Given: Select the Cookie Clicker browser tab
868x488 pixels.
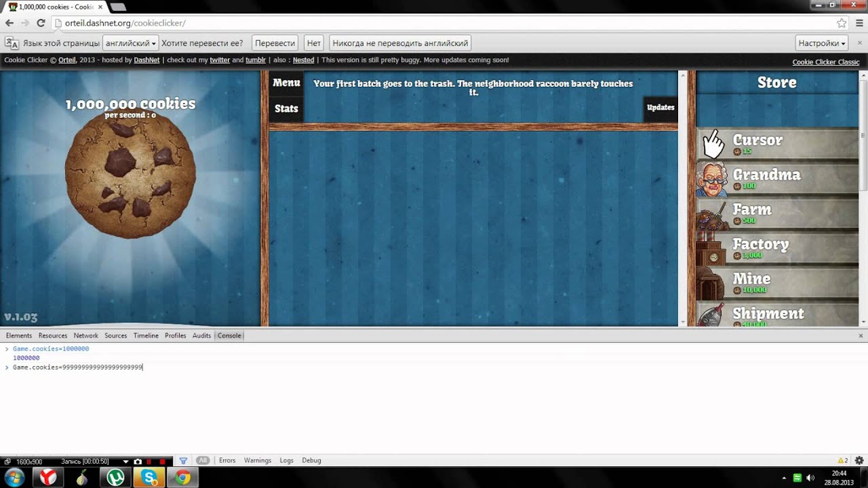Looking at the screenshot, I should coord(56,7).
